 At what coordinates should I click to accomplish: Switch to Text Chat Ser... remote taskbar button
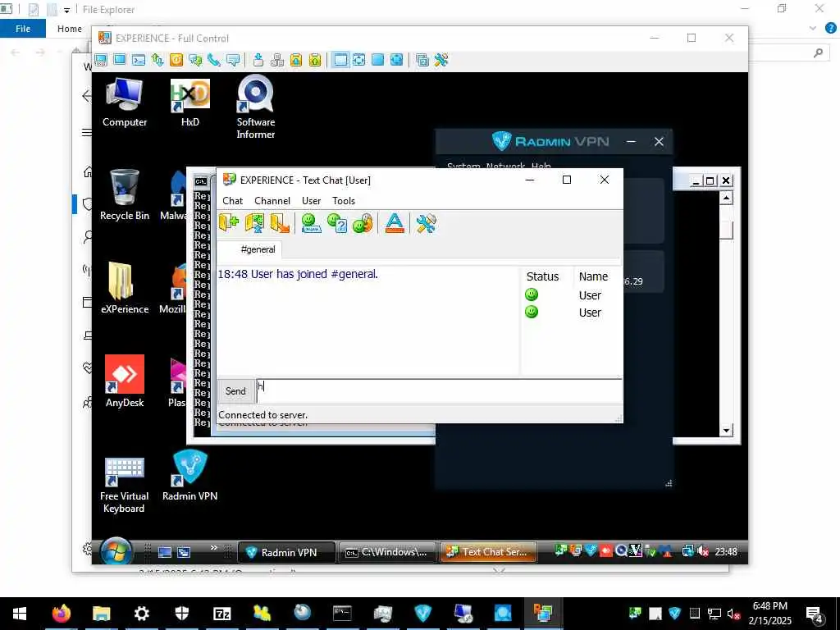point(488,552)
